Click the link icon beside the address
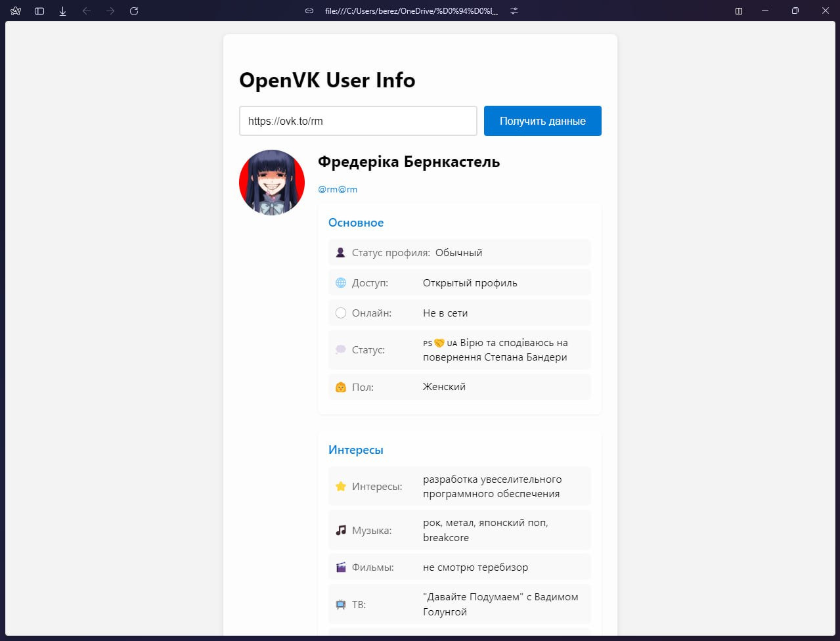Viewport: 840px width, 641px height. (x=309, y=11)
